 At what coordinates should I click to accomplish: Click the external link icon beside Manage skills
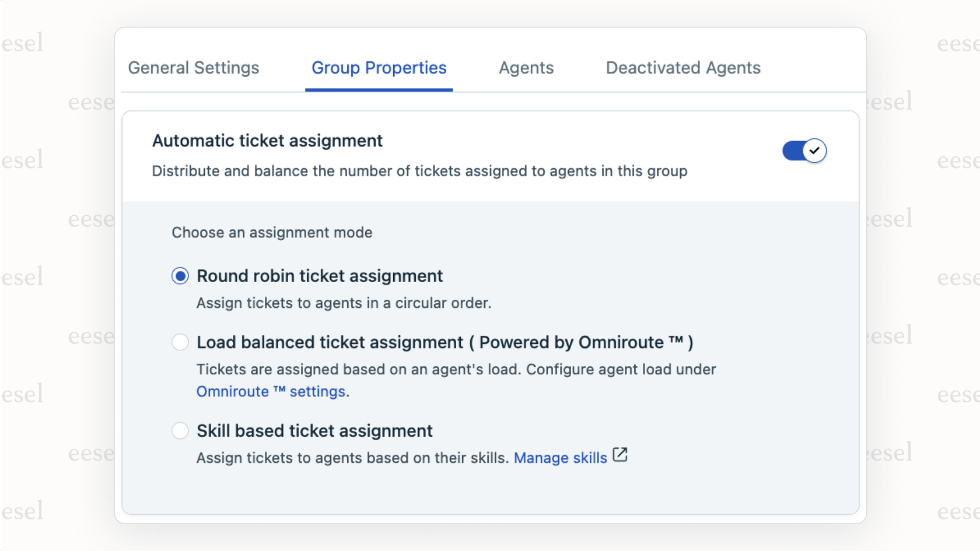tap(620, 455)
